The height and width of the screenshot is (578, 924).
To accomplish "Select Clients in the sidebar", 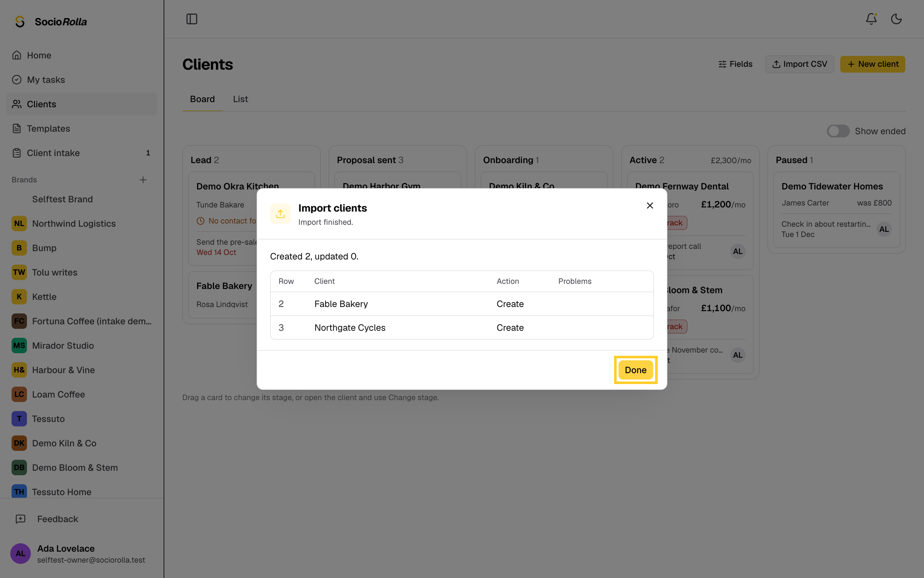I will pos(82,104).
